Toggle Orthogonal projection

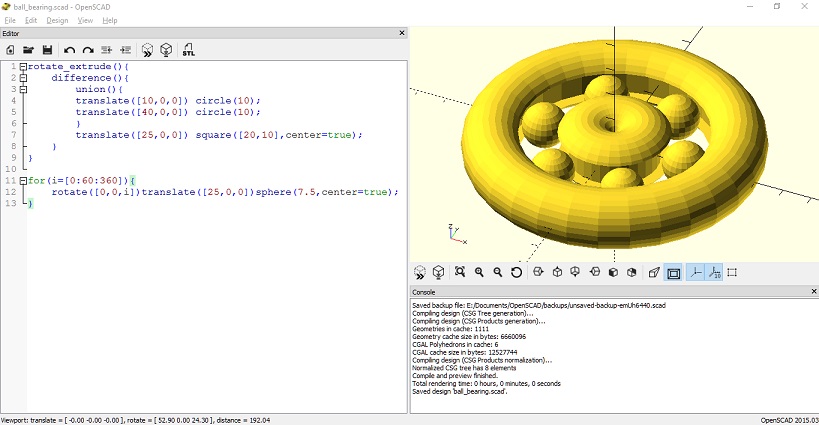pyautogui.click(x=673, y=272)
